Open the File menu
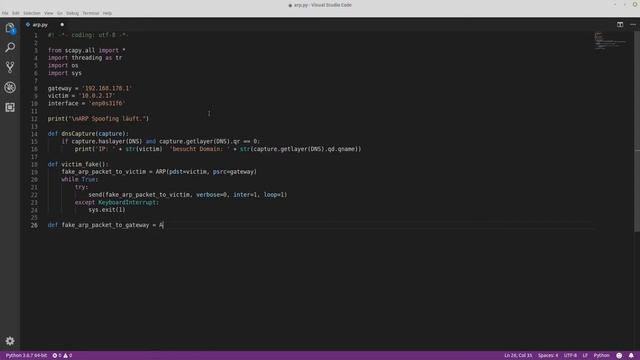This screenshot has height=360, width=640. [x=5, y=13]
